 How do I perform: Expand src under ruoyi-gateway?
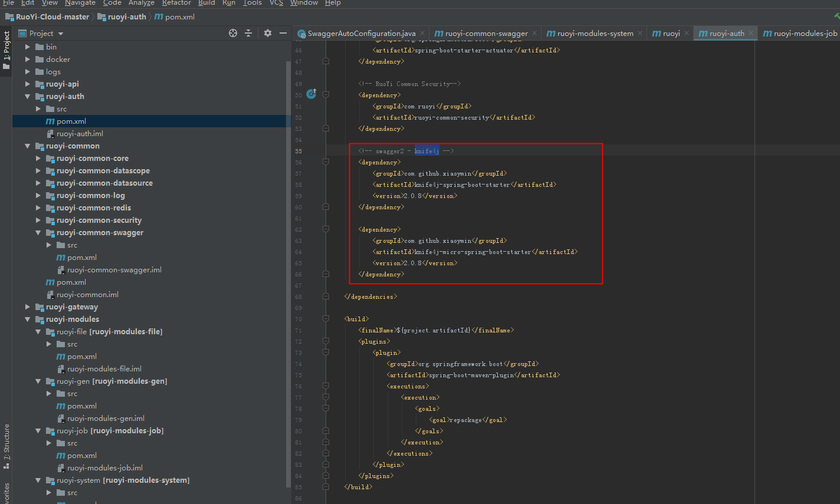click(27, 307)
